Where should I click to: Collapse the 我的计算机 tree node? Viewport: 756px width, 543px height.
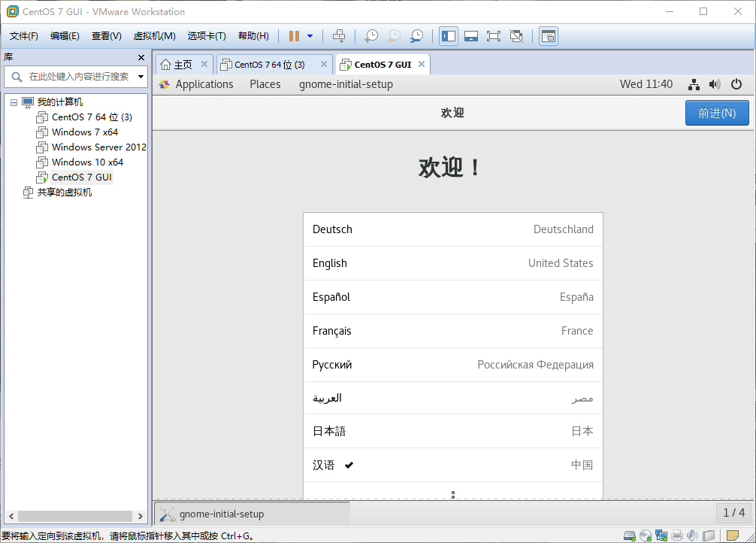[14, 102]
